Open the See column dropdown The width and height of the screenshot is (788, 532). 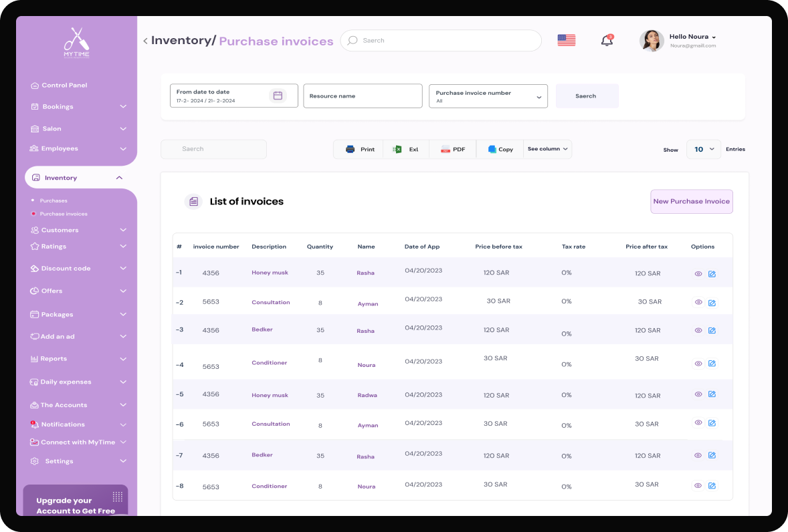[x=547, y=149]
